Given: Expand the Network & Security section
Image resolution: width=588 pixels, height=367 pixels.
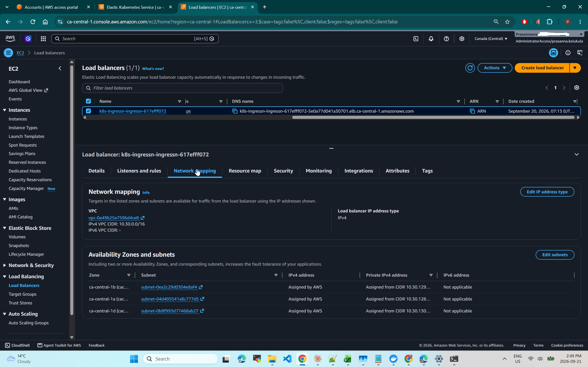Looking at the screenshot, I should click(5, 265).
